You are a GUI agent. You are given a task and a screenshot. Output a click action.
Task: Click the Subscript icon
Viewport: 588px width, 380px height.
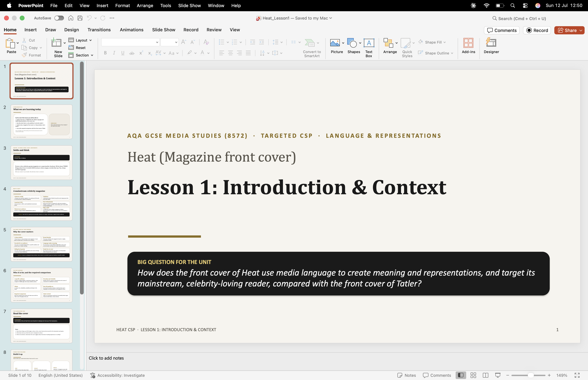[x=150, y=53]
